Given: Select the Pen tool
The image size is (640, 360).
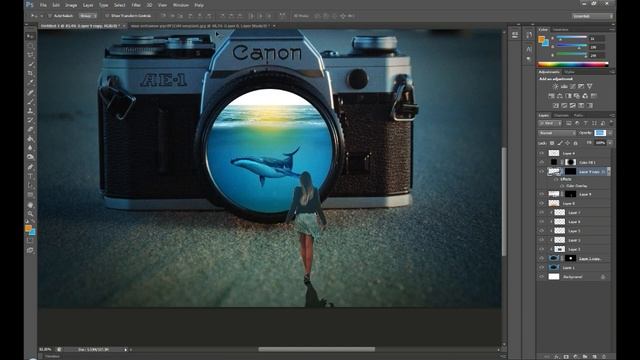Looking at the screenshot, I should [x=30, y=167].
